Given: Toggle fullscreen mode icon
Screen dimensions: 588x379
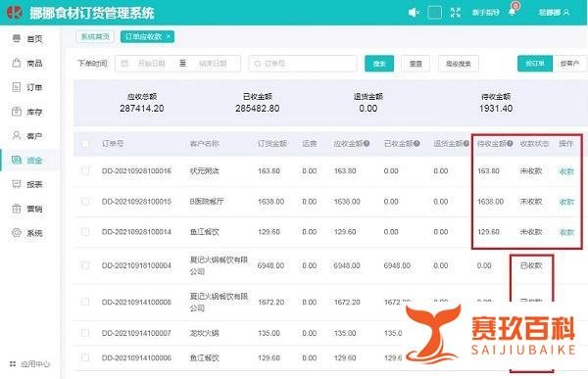Looking at the screenshot, I should 456,13.
